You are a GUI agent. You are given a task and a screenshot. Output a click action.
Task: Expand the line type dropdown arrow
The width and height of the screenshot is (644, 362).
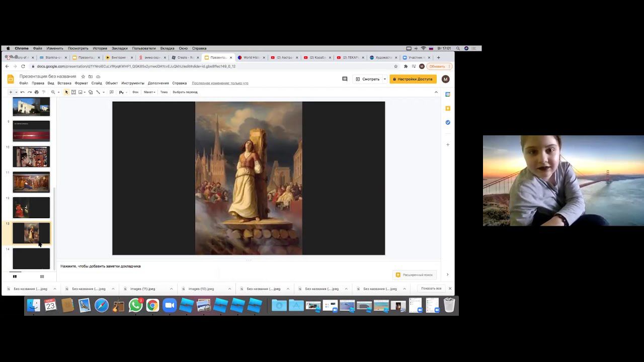pos(103,92)
